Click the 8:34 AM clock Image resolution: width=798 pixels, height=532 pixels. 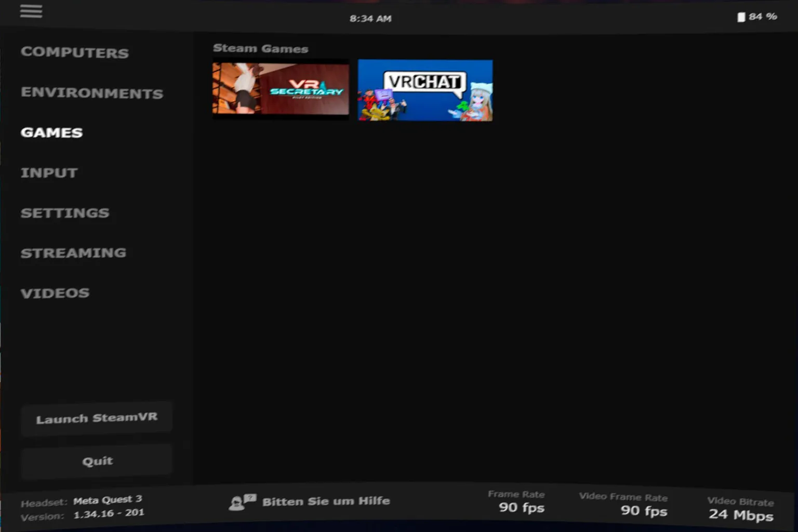[x=370, y=19]
